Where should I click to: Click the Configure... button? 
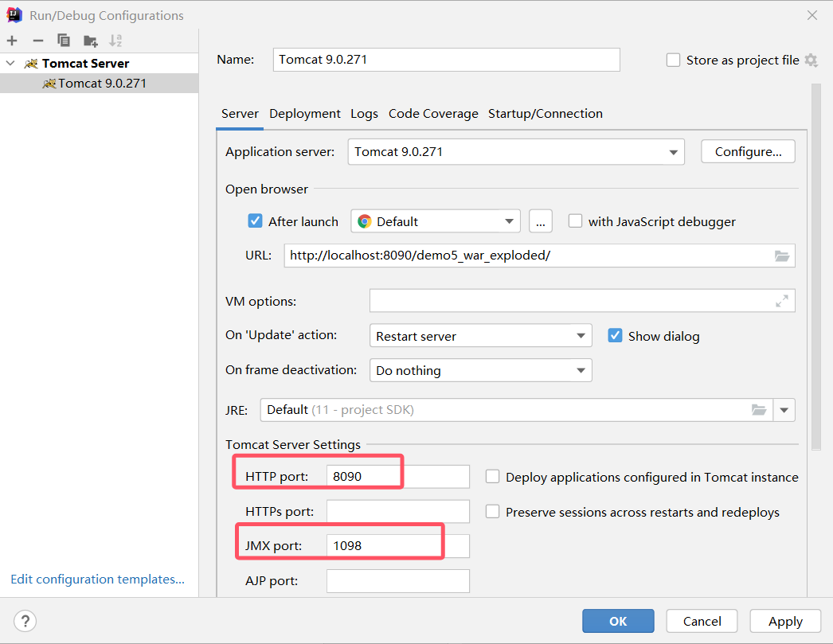748,152
